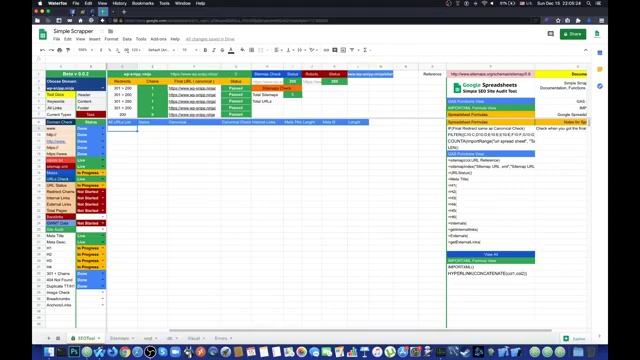Open the Text color picker
The width and height of the screenshot is (640, 360).
pyautogui.click(x=231, y=50)
